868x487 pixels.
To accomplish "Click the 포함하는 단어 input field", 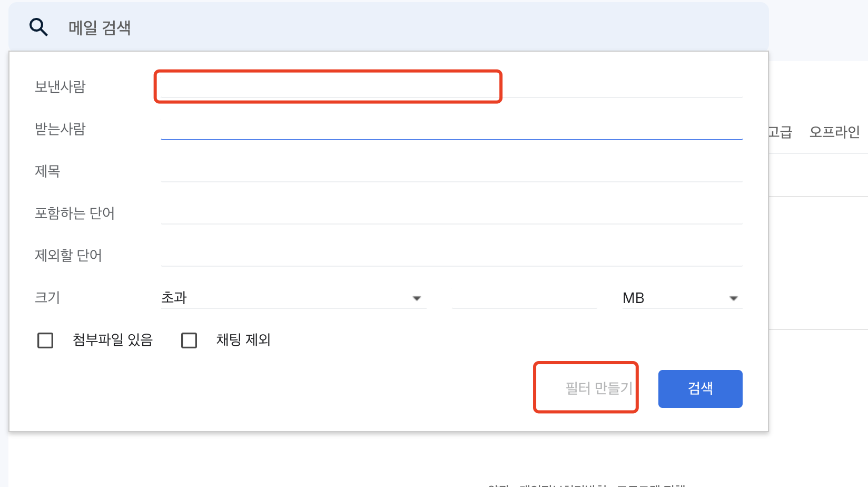I will (x=451, y=214).
